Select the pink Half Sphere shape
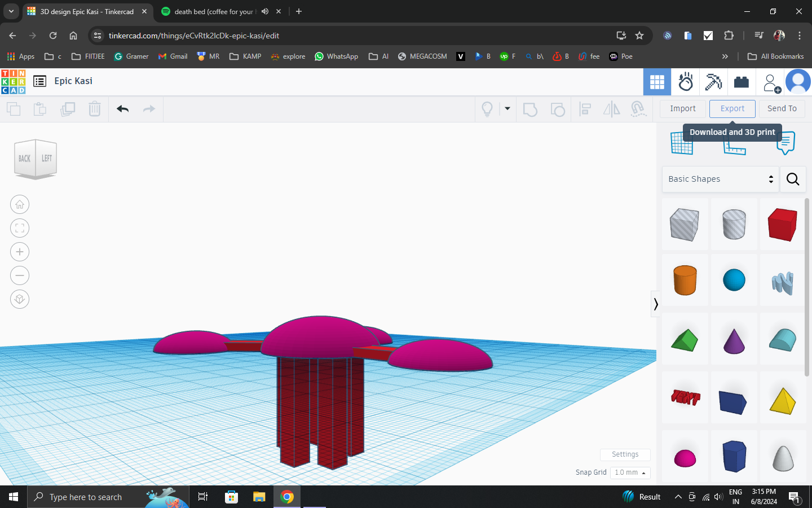The width and height of the screenshot is (812, 508). [x=685, y=458]
